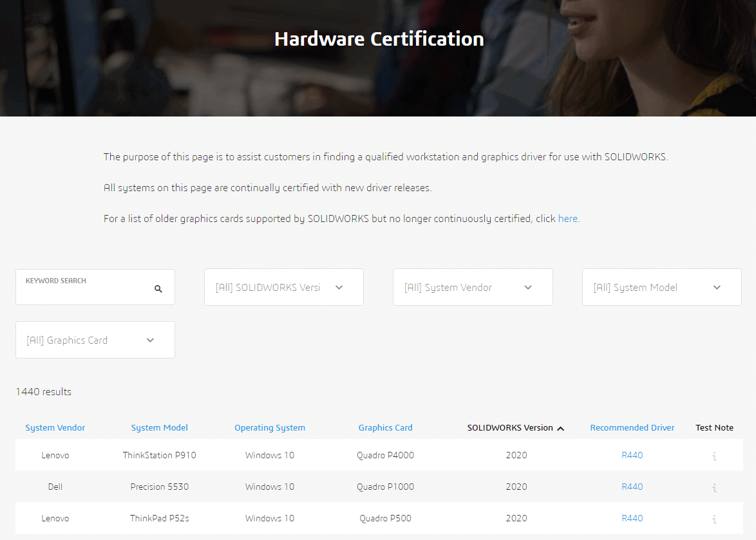The image size is (756, 540).
Task: Open R440 driver link for Precision 5530
Action: pyautogui.click(x=632, y=487)
